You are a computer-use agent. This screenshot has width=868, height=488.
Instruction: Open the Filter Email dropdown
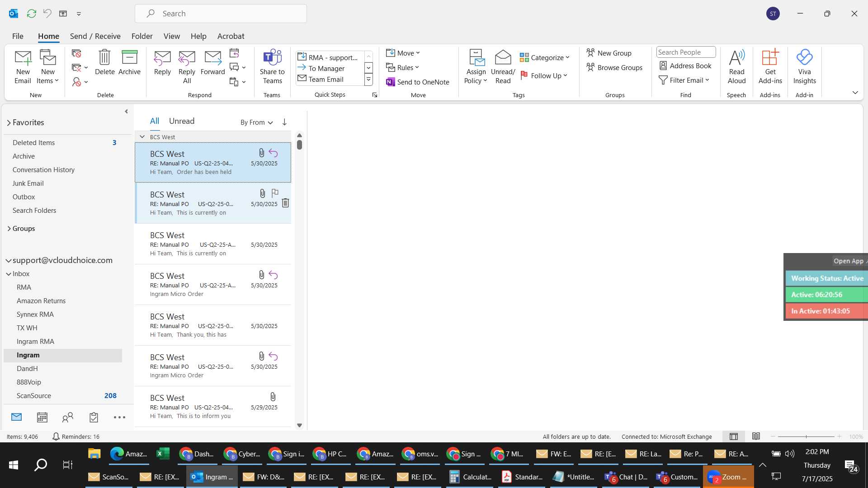(x=684, y=80)
